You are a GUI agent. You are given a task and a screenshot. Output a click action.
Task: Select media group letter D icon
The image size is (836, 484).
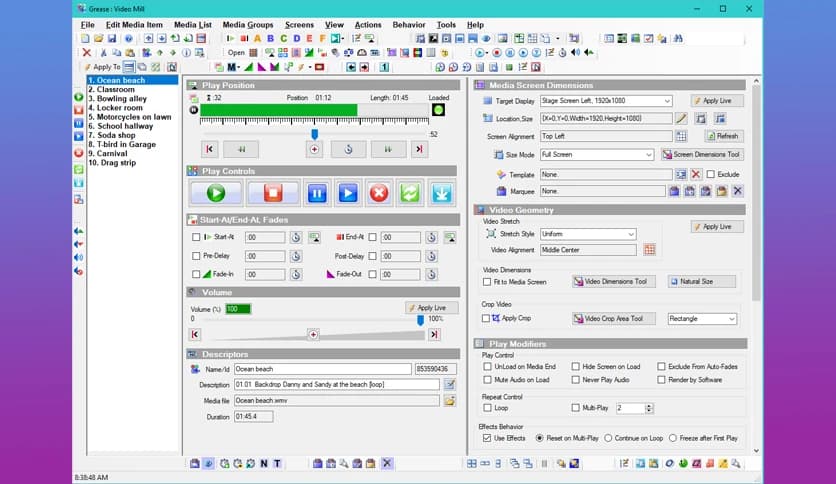click(296, 38)
